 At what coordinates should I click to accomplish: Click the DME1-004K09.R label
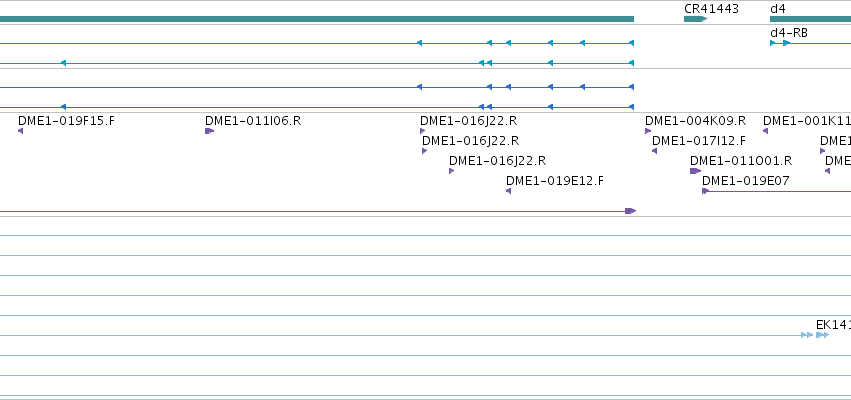coord(695,120)
